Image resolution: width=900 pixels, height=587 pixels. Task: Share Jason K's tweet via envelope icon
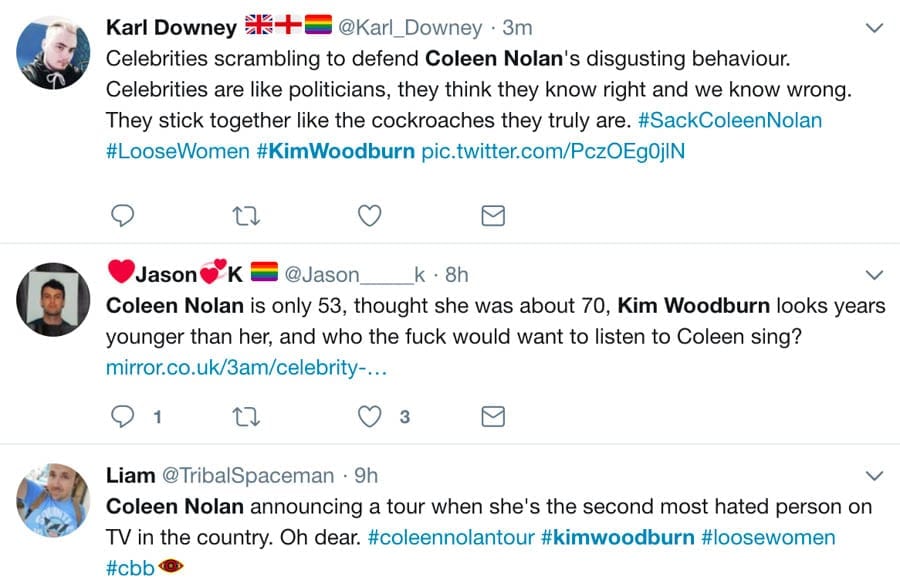pos(493,416)
